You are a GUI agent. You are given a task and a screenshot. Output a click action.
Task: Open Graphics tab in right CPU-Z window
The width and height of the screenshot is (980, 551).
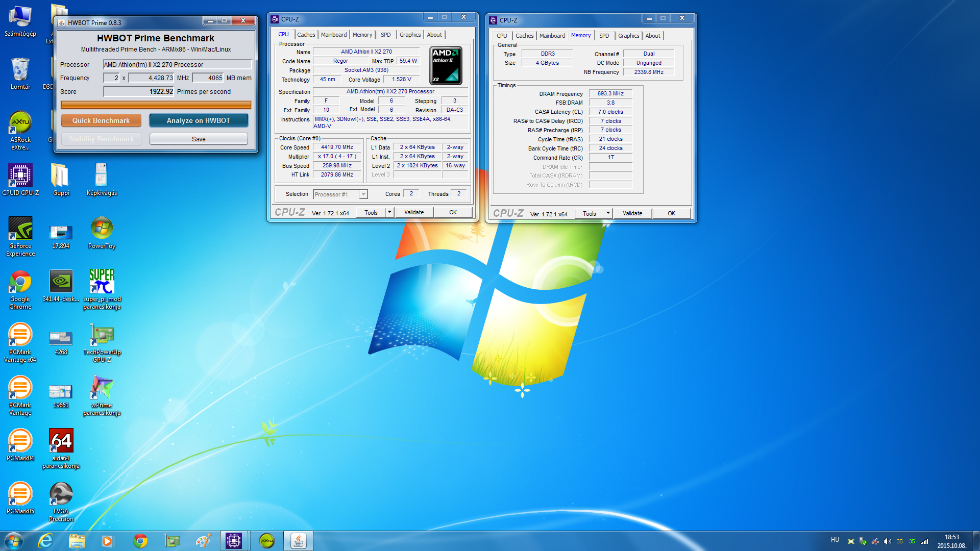(628, 36)
